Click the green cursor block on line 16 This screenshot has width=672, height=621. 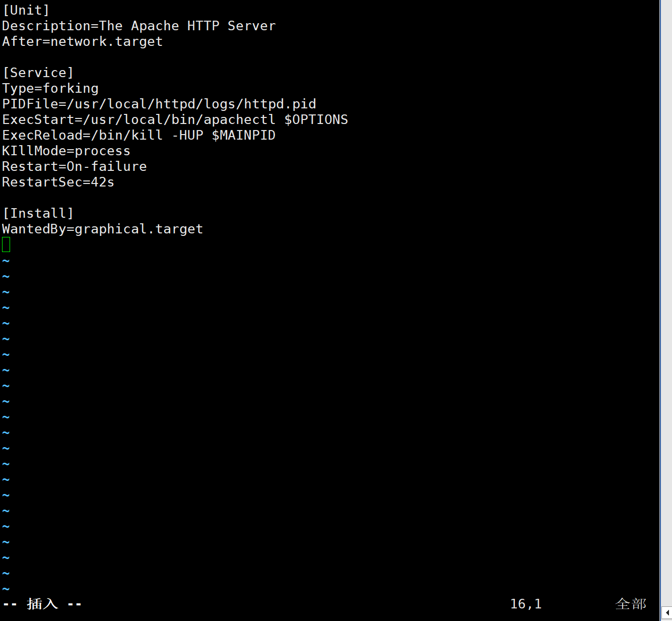point(6,244)
